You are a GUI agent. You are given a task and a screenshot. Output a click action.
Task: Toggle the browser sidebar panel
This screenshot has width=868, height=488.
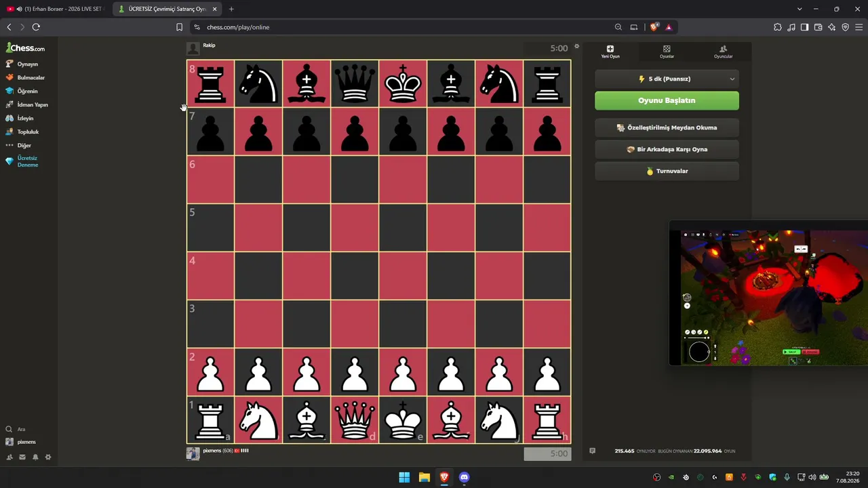click(805, 27)
